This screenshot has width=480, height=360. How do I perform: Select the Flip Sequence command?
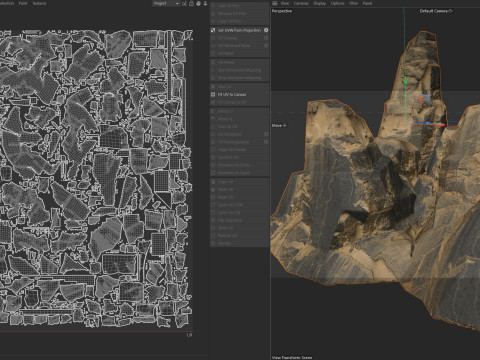click(239, 220)
